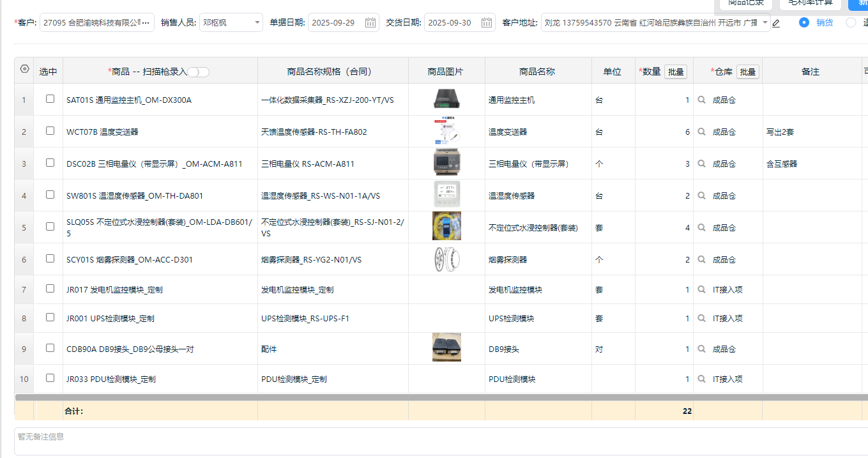The height and width of the screenshot is (458, 868).
Task: Tick the checkbox for row 5 SLQ05S
Action: pyautogui.click(x=50, y=227)
